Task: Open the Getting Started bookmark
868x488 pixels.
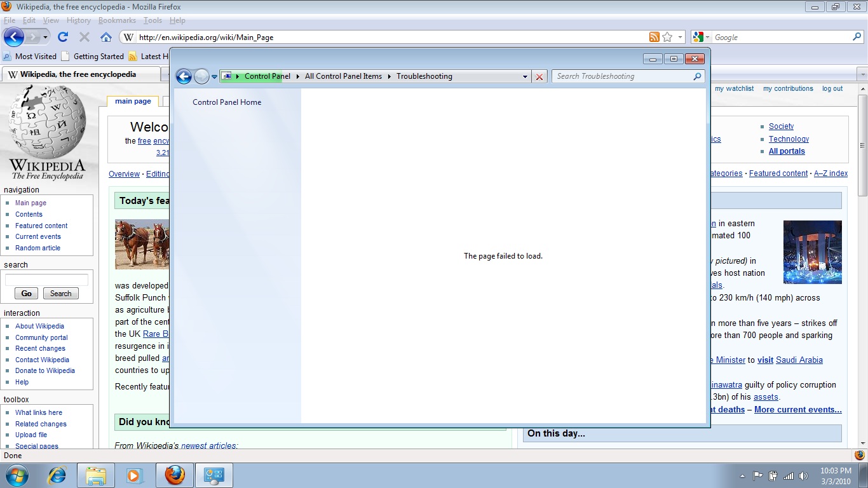Action: click(93, 56)
